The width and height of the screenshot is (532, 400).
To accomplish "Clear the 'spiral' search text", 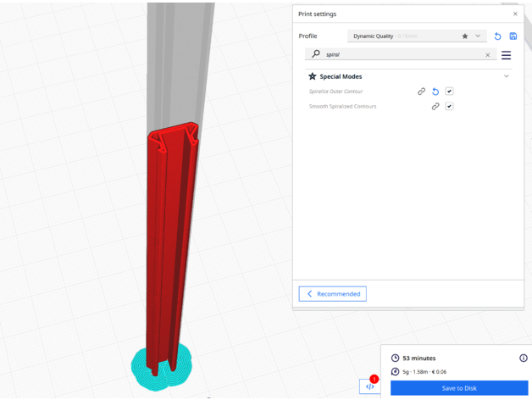I will (487, 55).
